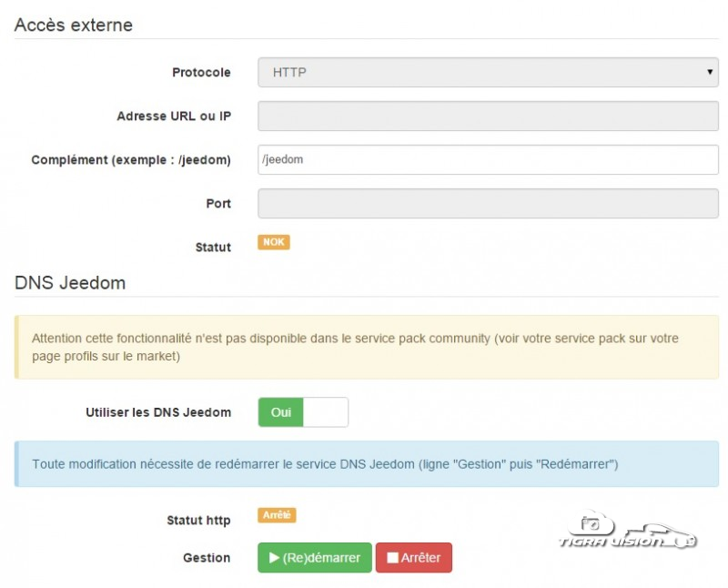
Task: Click the play icon on (Re)démarrer
Action: tap(273, 558)
